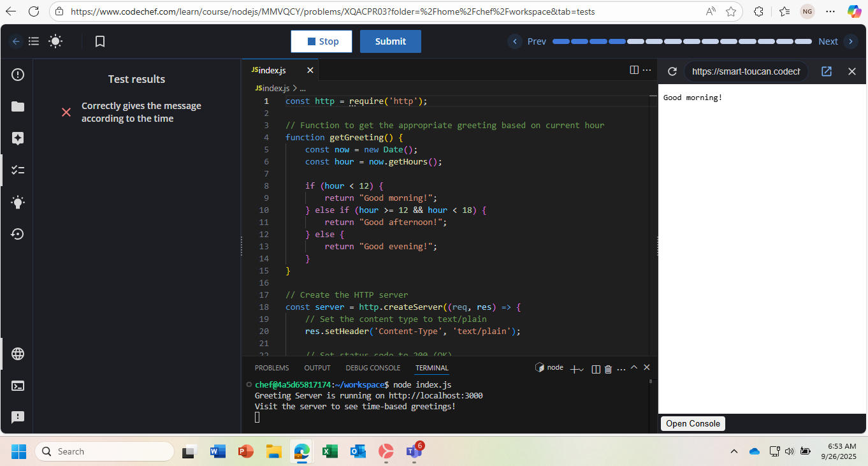Submit the solution
This screenshot has width=868, height=466.
[x=391, y=41]
